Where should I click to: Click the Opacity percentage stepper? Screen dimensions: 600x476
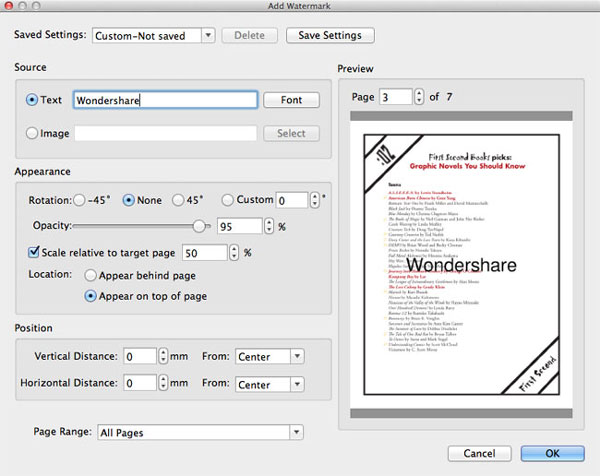pyautogui.click(x=269, y=226)
